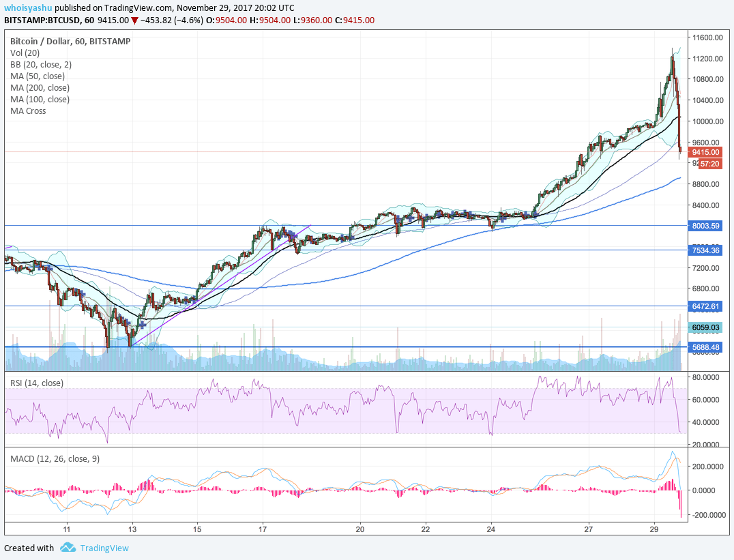Select the MA (100, close) indicator label
This screenshot has height=560, width=734.
click(x=40, y=100)
